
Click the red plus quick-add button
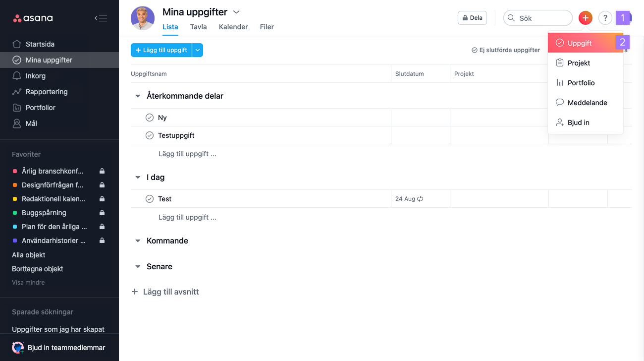(586, 18)
